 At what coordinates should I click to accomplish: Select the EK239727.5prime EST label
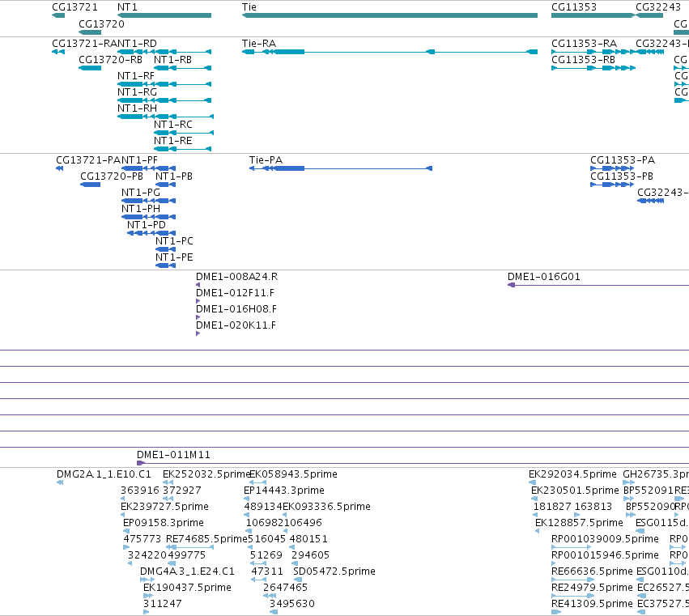pos(165,507)
